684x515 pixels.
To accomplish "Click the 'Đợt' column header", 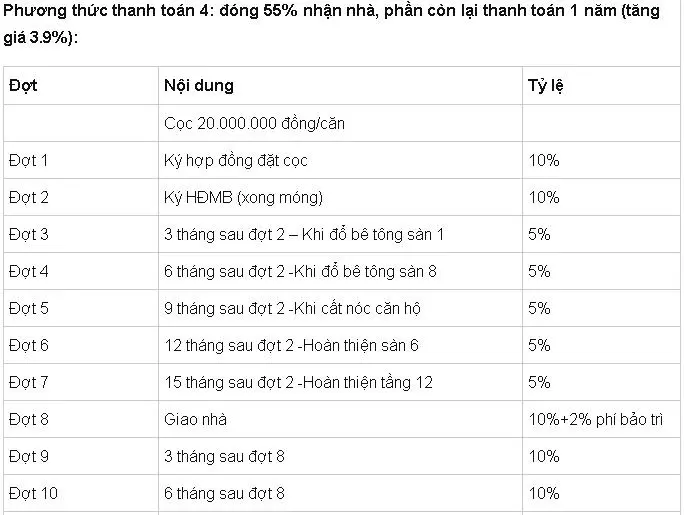I will [x=23, y=86].
